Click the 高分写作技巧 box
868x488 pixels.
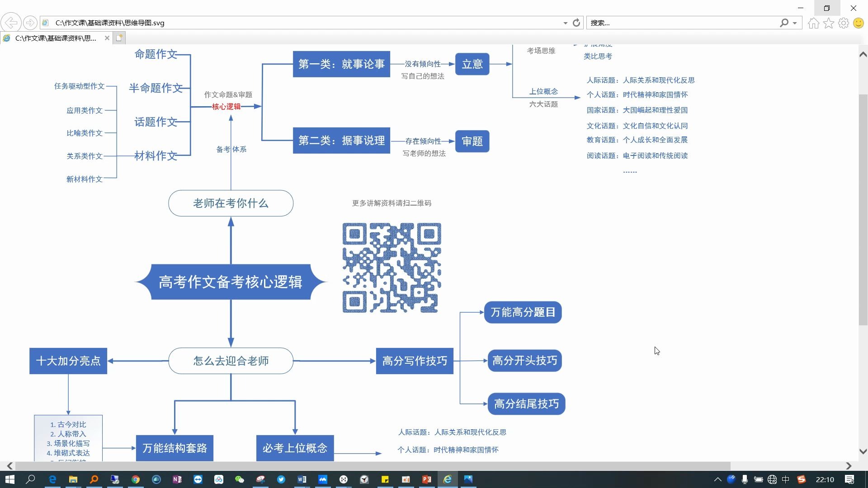coord(415,361)
